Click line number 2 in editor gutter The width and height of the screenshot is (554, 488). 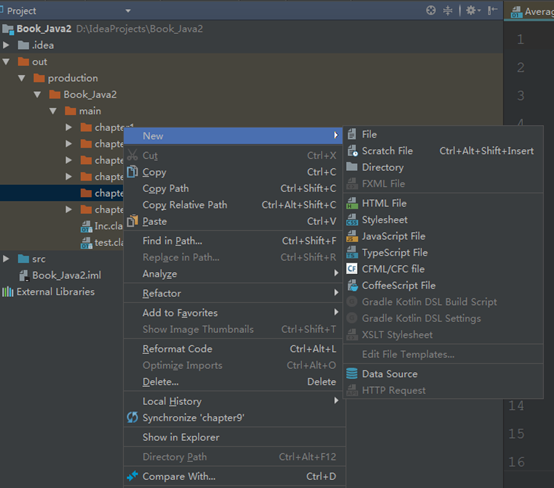click(520, 67)
